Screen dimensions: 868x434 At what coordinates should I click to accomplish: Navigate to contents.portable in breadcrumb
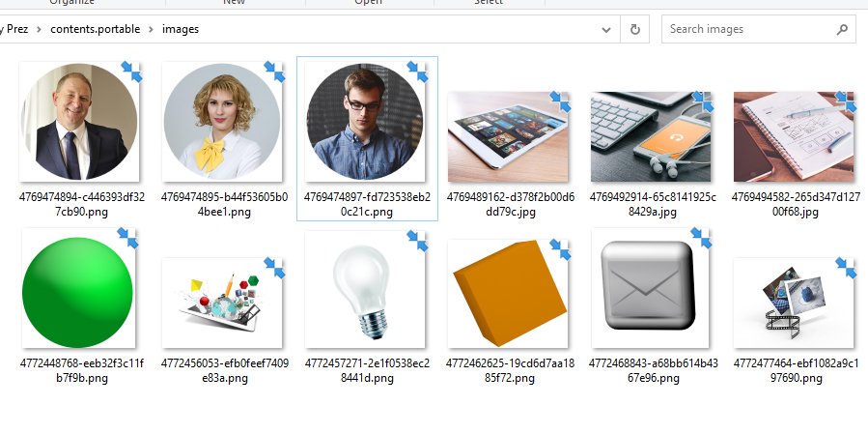point(95,29)
